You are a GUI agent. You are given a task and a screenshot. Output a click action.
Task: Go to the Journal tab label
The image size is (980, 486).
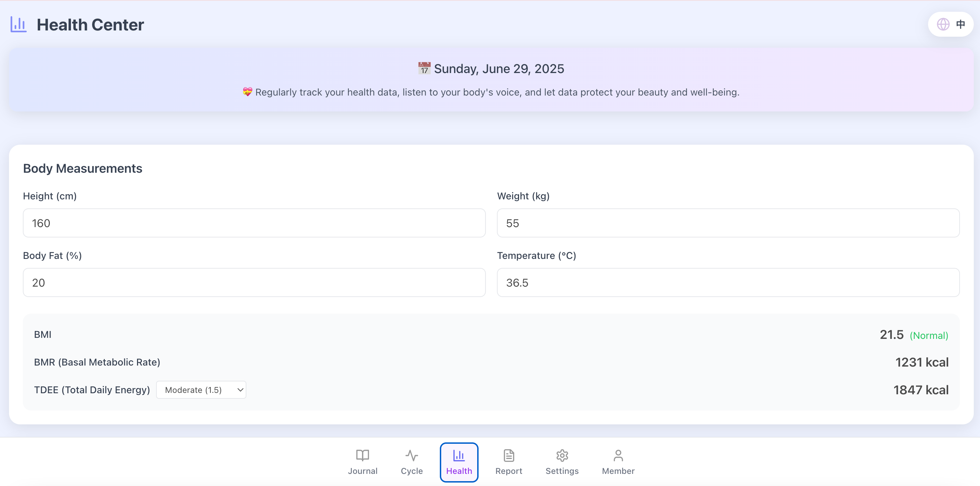click(362, 471)
